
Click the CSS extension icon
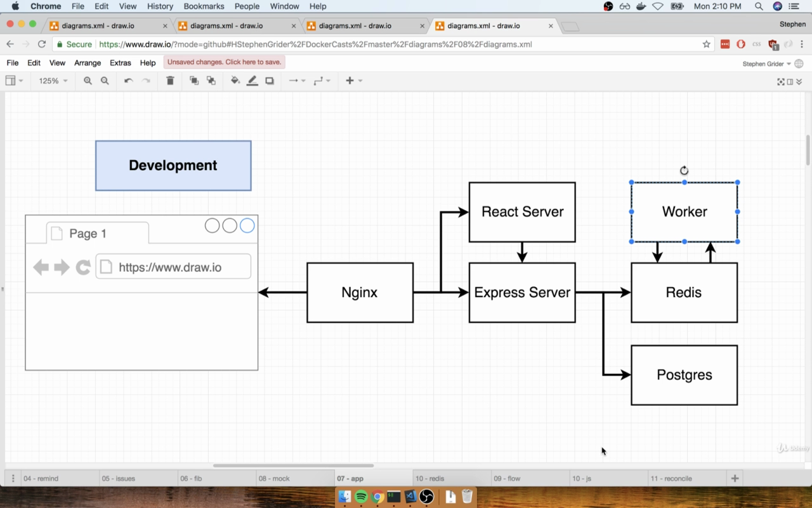pos(756,44)
